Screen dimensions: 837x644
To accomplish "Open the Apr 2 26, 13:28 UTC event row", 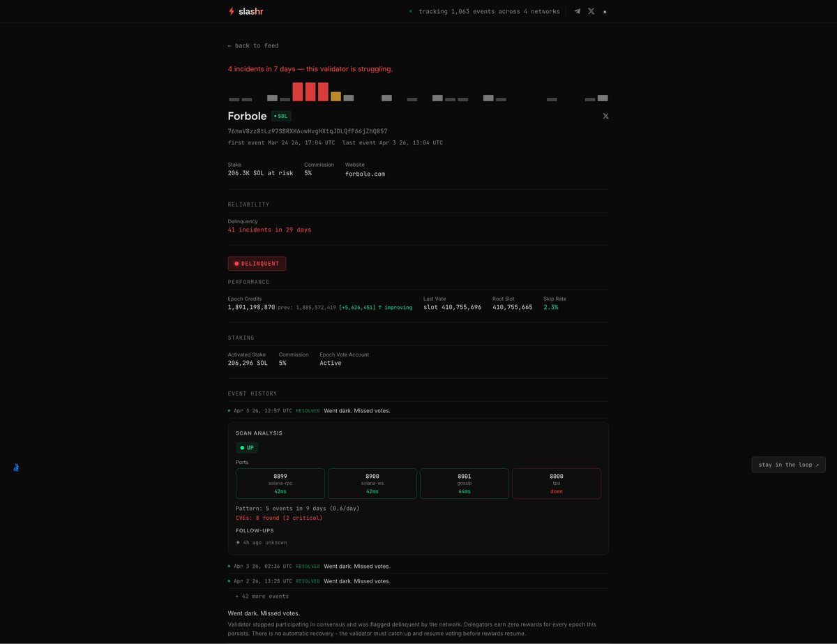I will [418, 581].
